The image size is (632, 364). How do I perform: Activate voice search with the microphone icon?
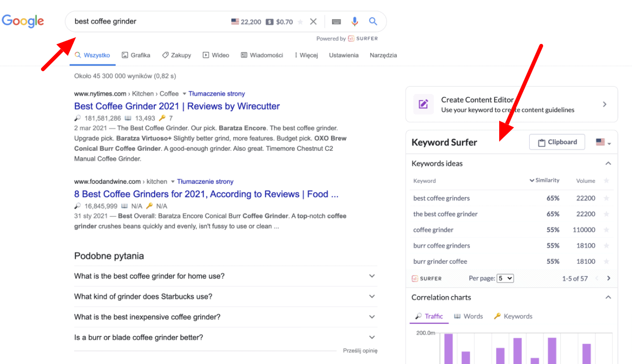354,21
